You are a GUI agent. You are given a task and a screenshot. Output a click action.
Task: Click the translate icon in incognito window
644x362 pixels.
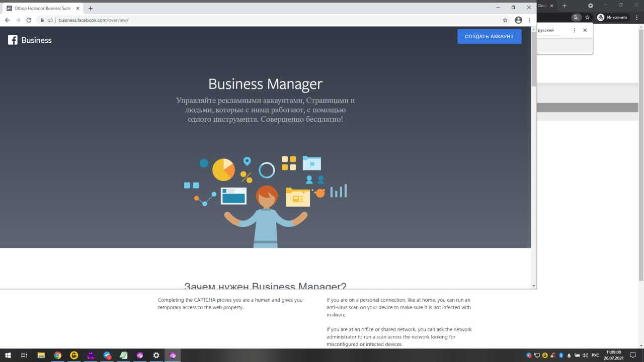(577, 17)
